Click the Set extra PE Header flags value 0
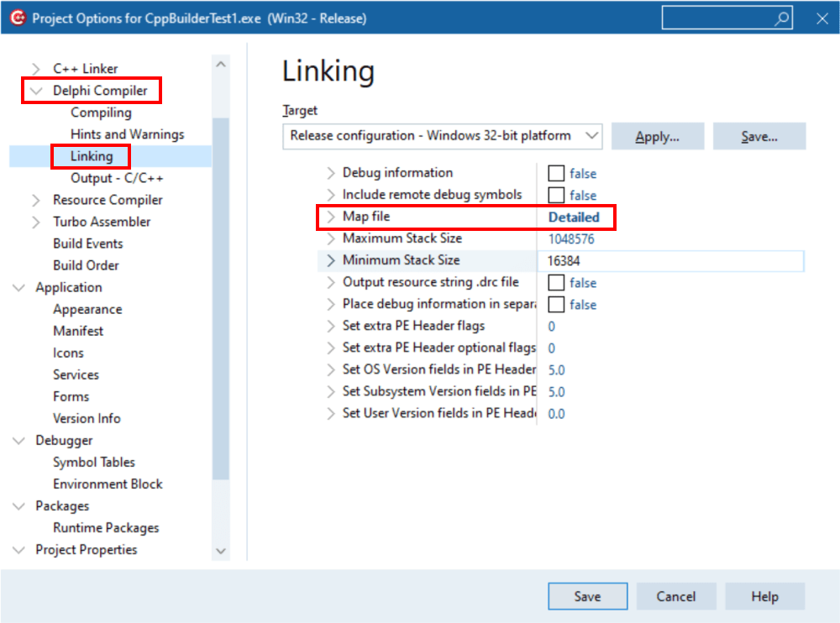 pyautogui.click(x=552, y=327)
